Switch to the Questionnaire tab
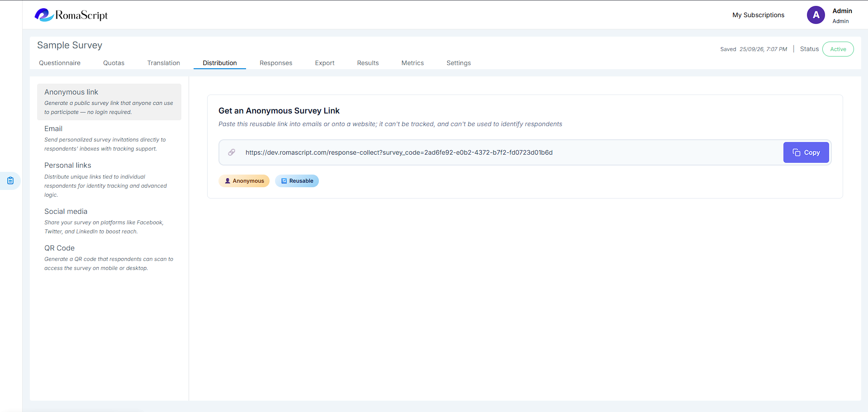 60,63
